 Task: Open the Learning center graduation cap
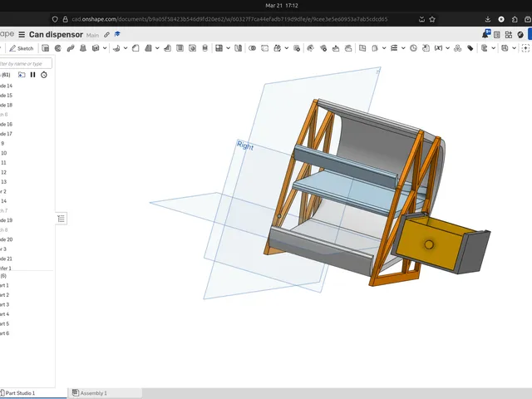tap(117, 34)
